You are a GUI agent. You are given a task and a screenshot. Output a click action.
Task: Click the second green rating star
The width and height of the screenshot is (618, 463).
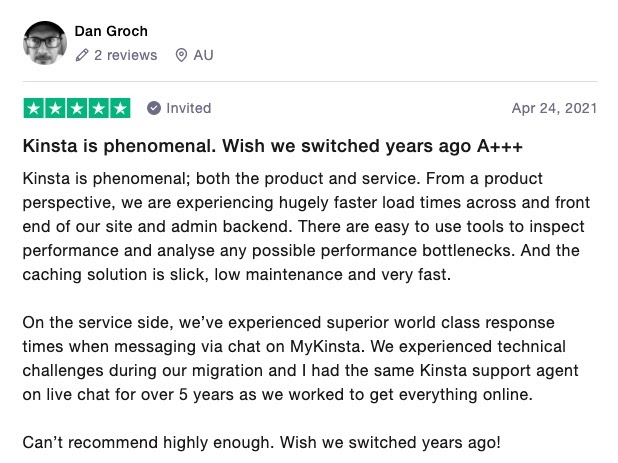tap(55, 108)
